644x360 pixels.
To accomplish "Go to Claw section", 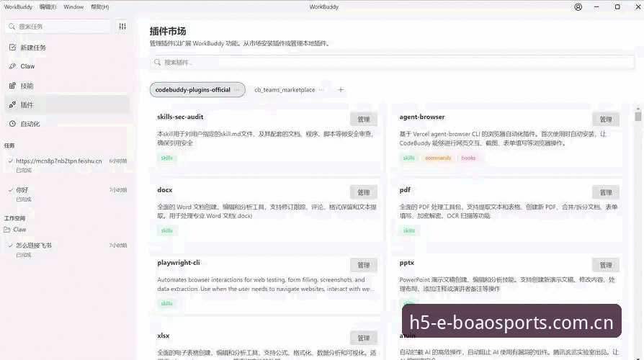I will tap(67, 66).
